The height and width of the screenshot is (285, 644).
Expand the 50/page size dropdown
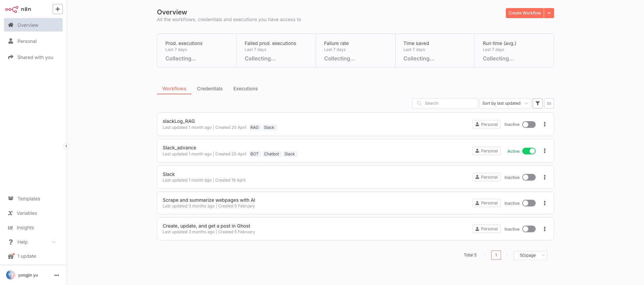click(530, 255)
